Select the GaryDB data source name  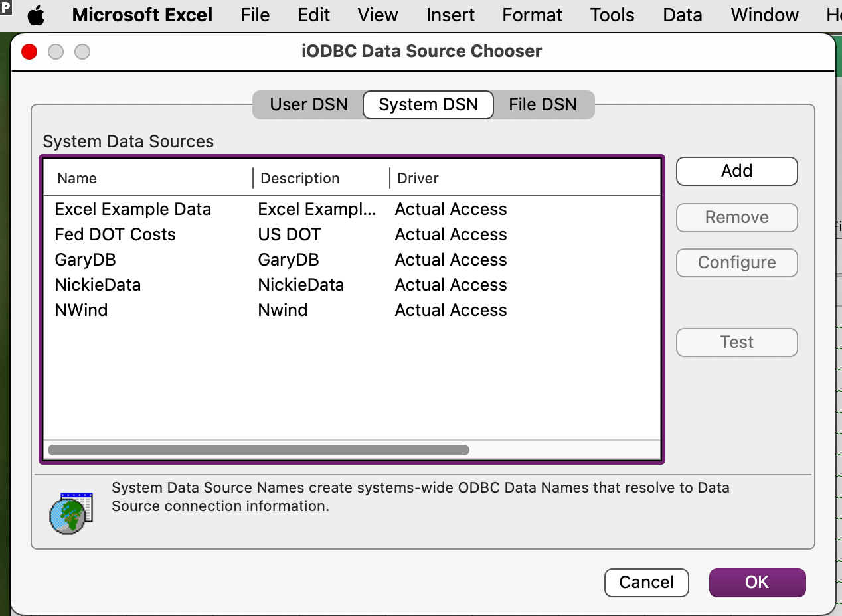(x=85, y=260)
